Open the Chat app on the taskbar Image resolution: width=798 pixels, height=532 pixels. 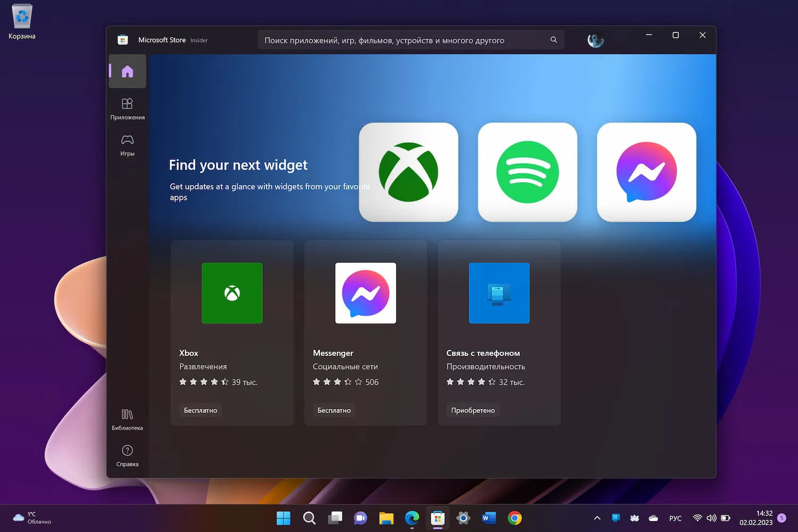pos(361,518)
